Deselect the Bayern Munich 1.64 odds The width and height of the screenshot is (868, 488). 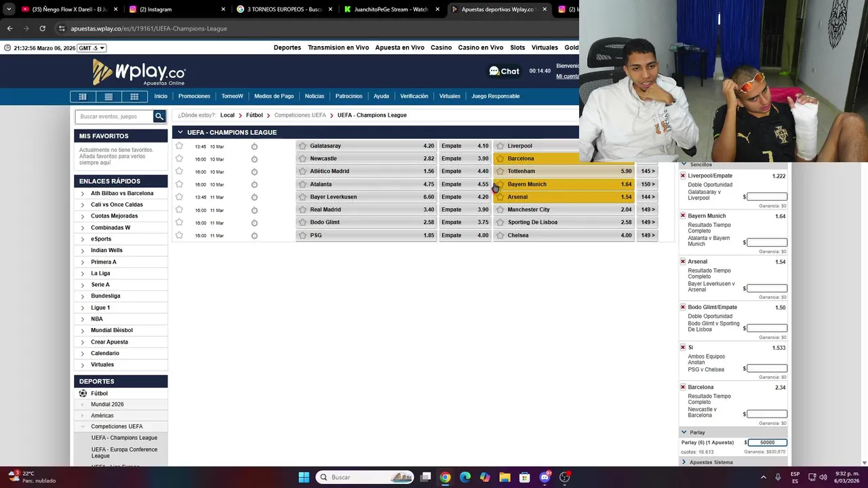point(564,184)
